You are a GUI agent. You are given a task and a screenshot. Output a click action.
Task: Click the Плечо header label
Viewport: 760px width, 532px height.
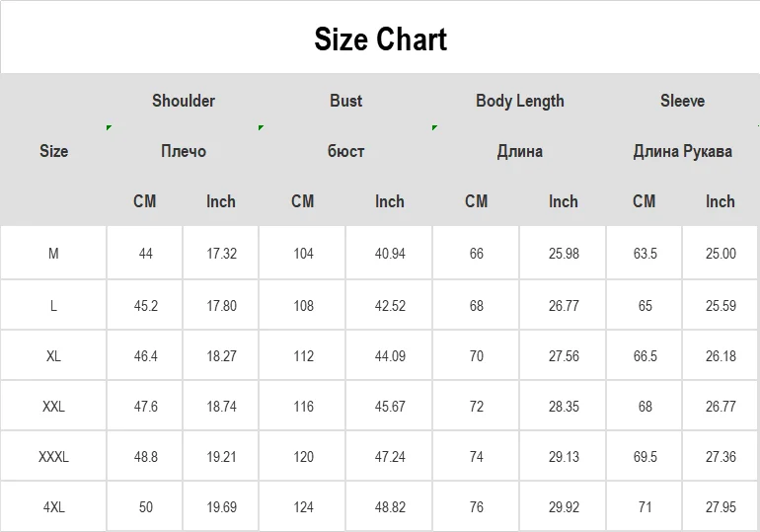point(184,151)
